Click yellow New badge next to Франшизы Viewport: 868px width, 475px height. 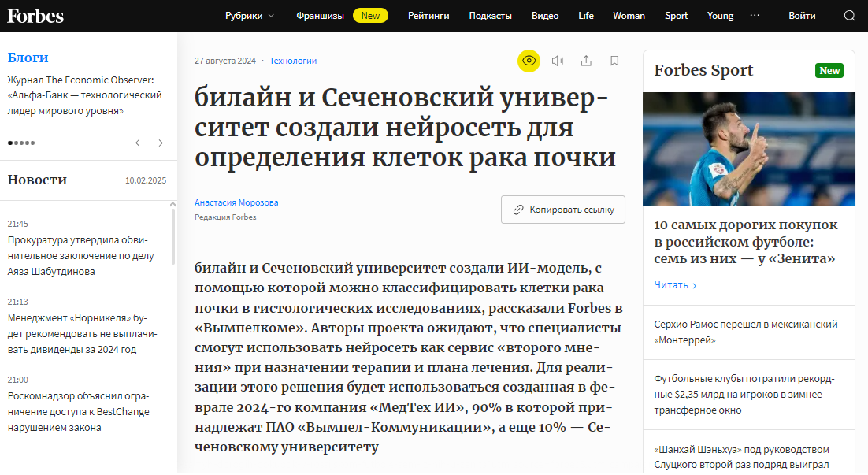point(370,16)
